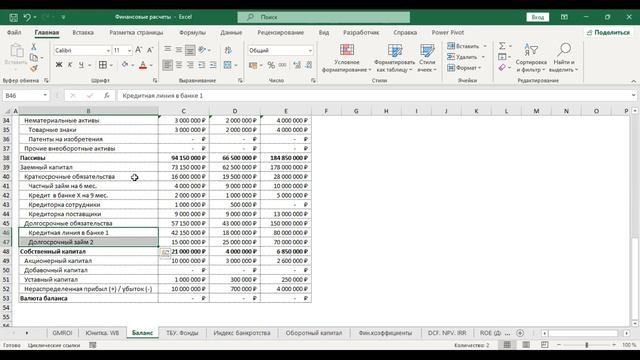Increase indent icon
Viewport: 640px width, 360px height.
click(213, 65)
